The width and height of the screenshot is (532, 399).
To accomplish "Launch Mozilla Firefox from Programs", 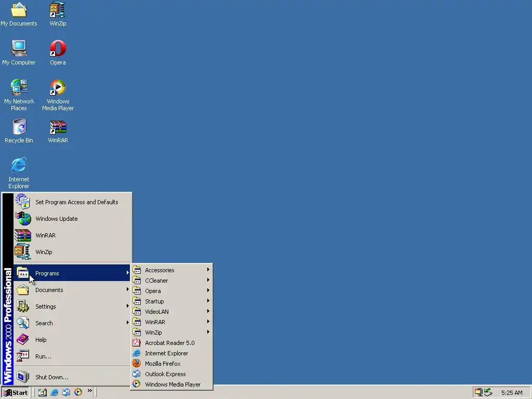I will 171,364.
